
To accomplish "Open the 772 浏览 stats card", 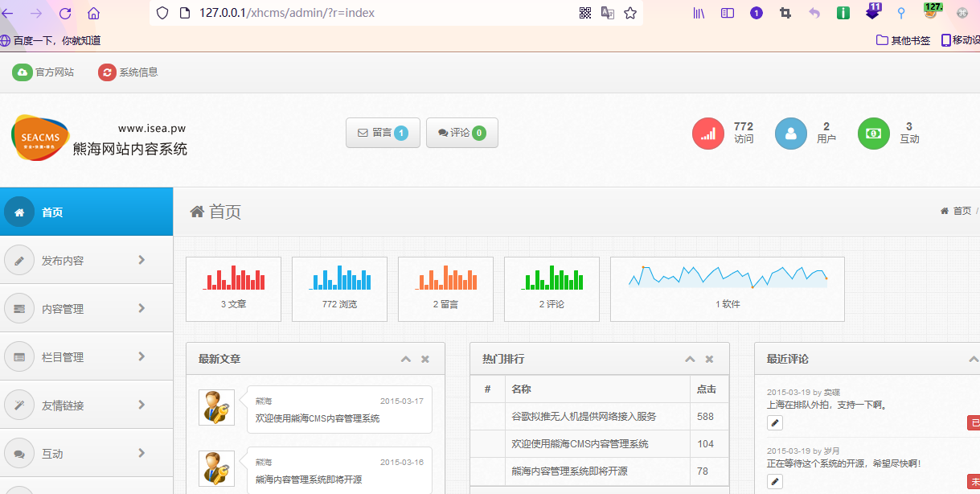I will tap(339, 289).
